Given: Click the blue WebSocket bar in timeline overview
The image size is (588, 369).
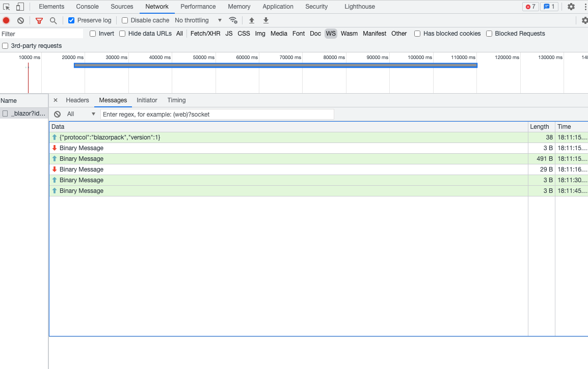Looking at the screenshot, I should click(x=276, y=66).
